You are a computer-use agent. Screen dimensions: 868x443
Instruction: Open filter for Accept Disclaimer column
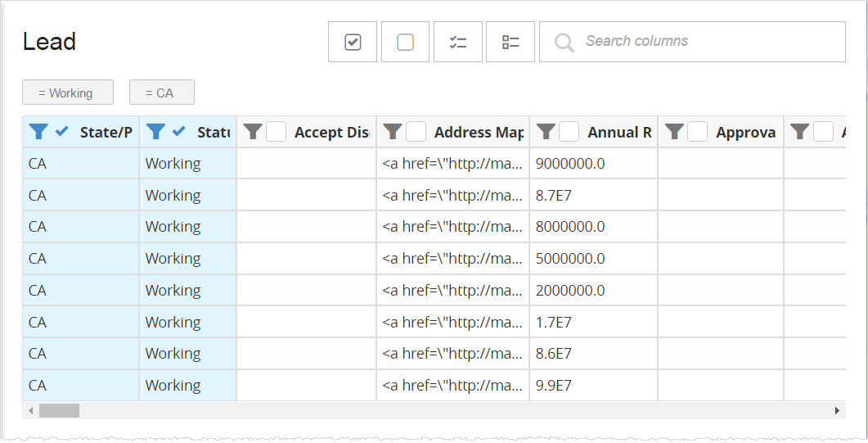(253, 132)
